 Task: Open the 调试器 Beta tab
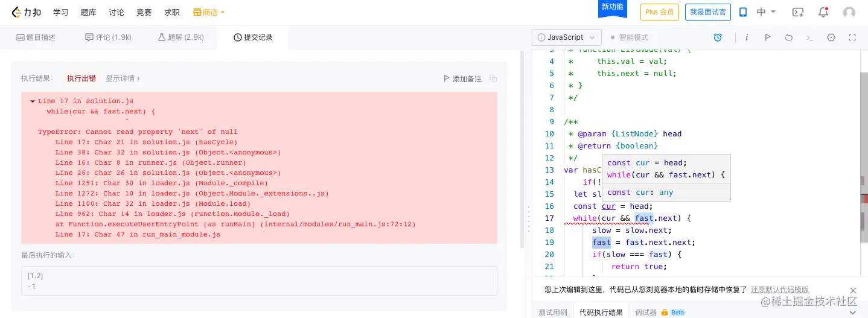click(x=660, y=313)
